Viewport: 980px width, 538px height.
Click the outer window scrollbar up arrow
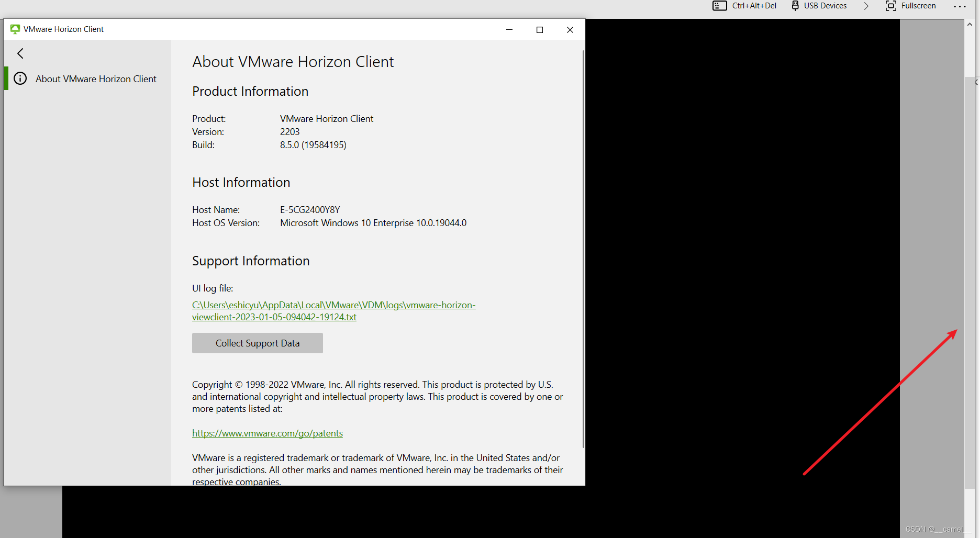(x=970, y=24)
